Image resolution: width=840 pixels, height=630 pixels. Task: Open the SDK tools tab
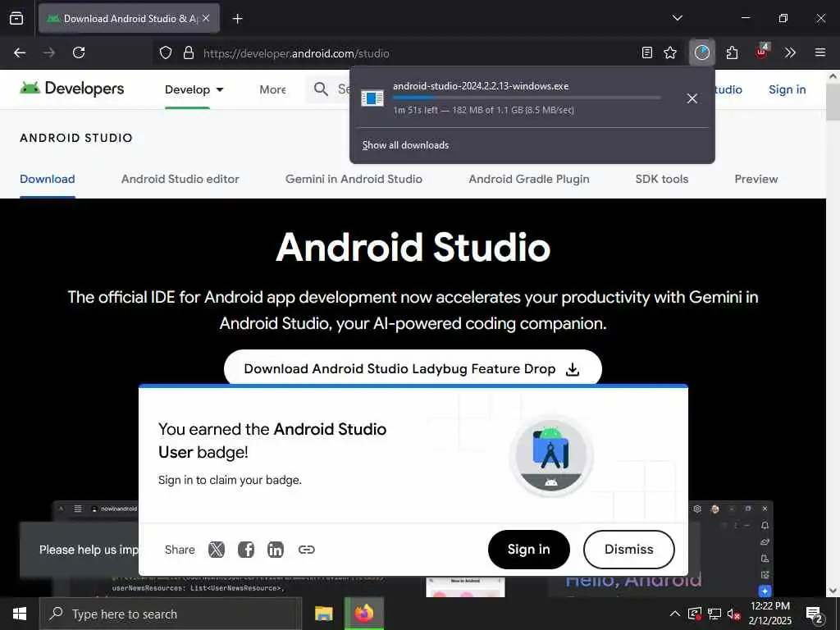click(662, 179)
